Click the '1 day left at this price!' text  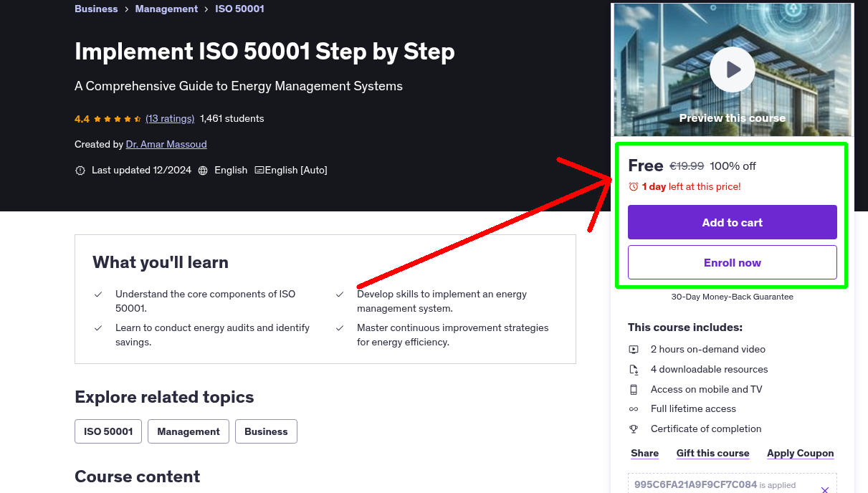click(x=691, y=186)
